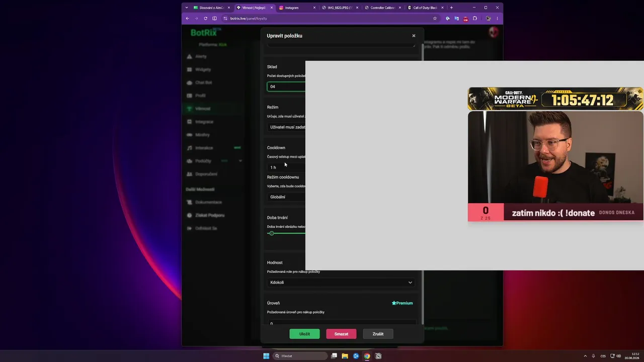Open Dokumentace in the sidebar
The height and width of the screenshot is (362, 644).
pos(208,202)
